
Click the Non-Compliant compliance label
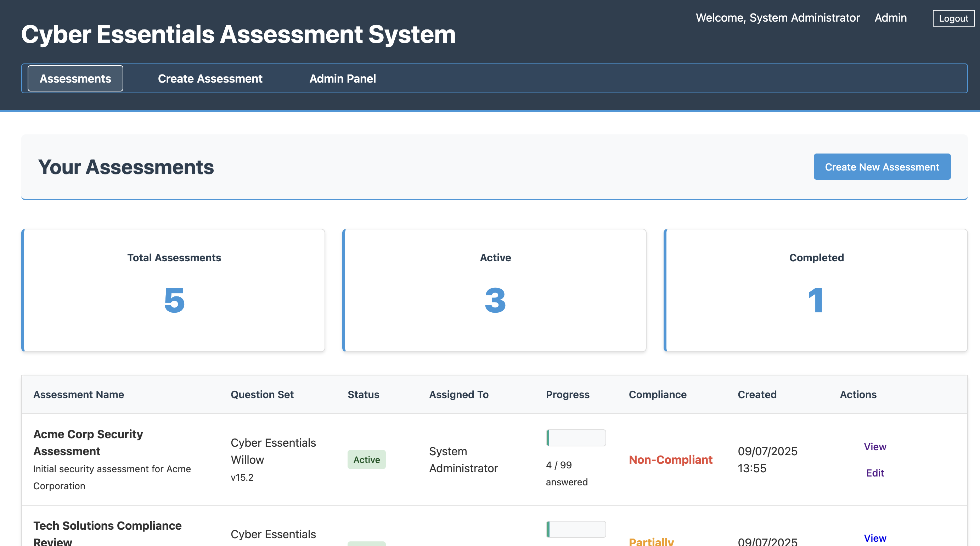click(671, 459)
